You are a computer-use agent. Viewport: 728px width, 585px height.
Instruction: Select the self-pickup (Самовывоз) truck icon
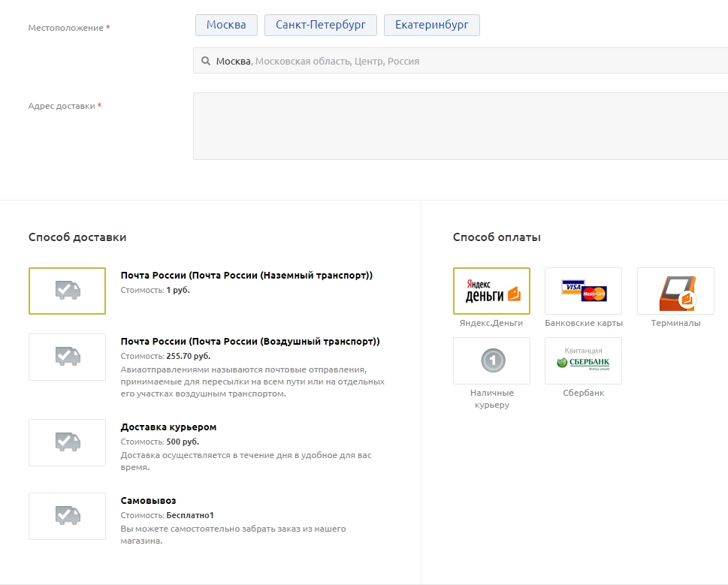[x=67, y=516]
